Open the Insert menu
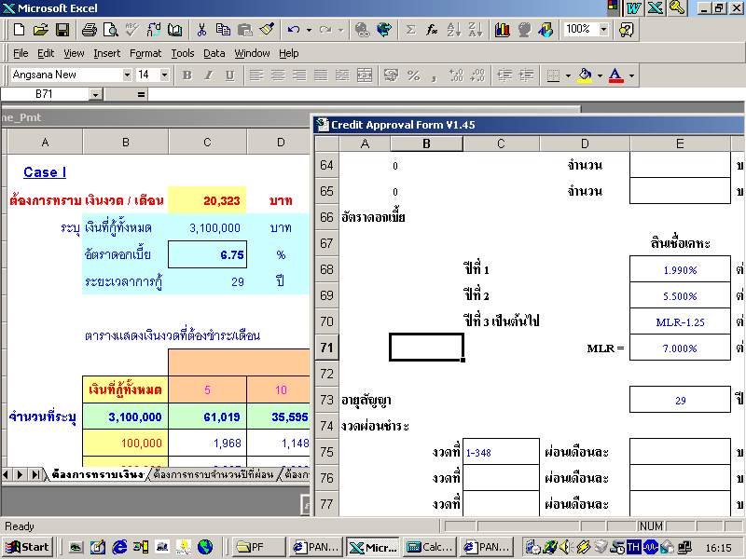 click(107, 53)
